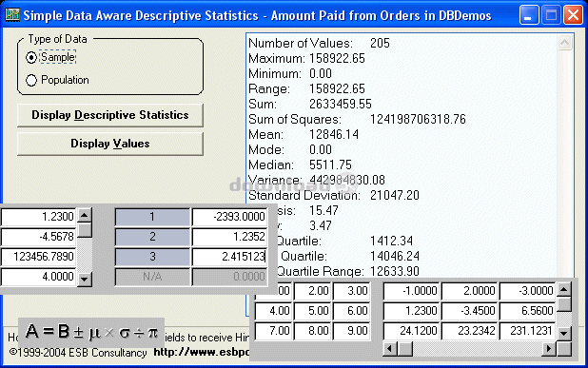Image resolution: width=588 pixels, height=368 pixels.
Task: Click the field containing -2393.0000
Action: 229,217
